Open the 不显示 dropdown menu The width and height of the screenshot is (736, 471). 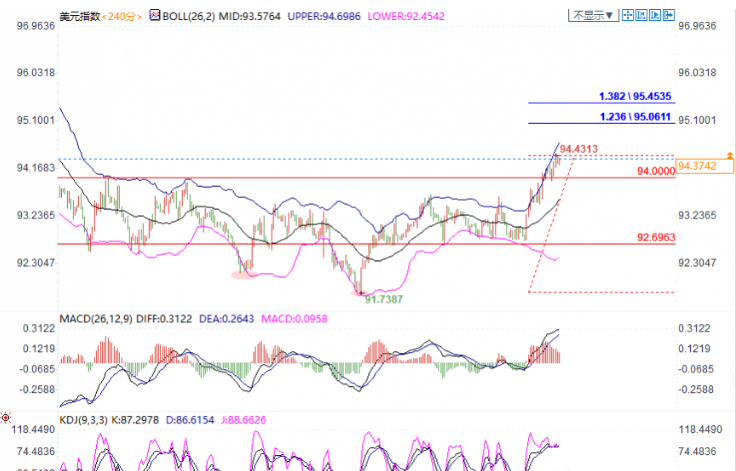click(593, 15)
